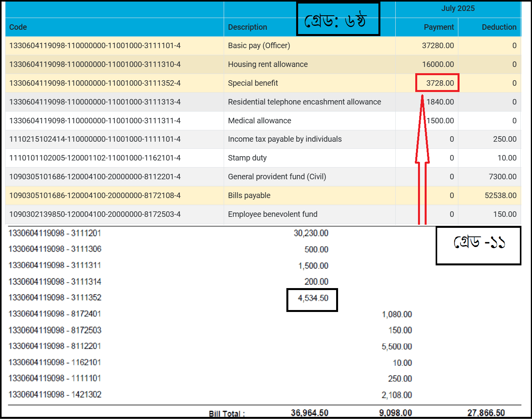The image size is (532, 420).
Task: Click the Income tax deduction value 250.00
Action: tap(504, 139)
